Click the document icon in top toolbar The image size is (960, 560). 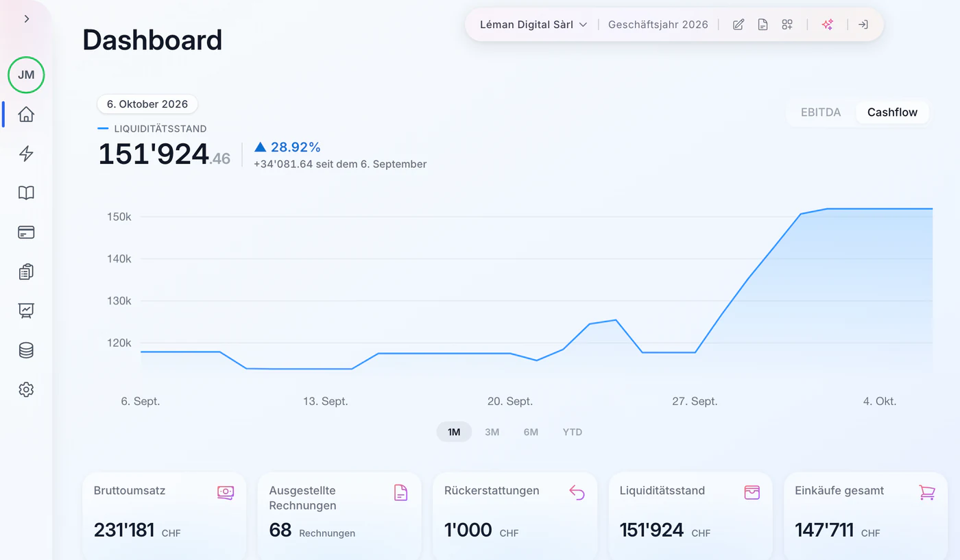(763, 25)
